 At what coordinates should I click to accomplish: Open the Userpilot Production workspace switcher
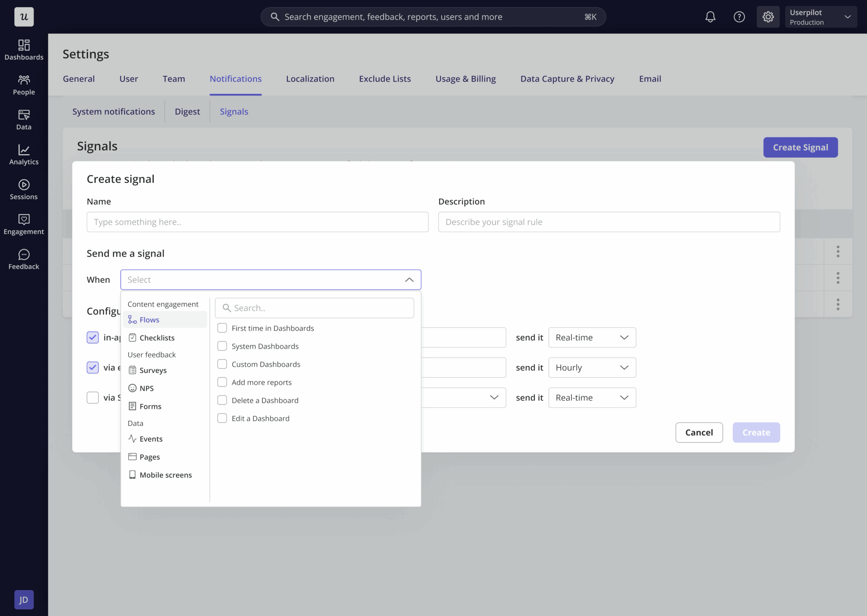tap(821, 16)
